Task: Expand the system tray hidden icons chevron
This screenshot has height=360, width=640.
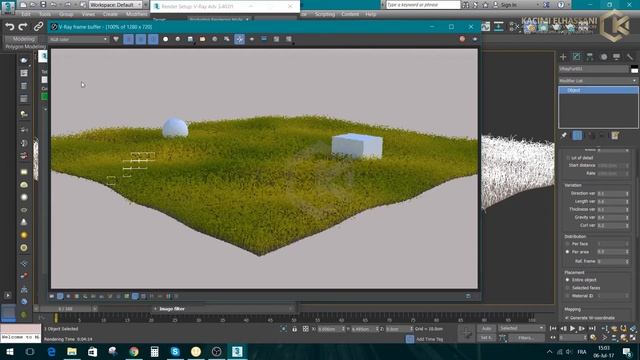Action: (549, 352)
